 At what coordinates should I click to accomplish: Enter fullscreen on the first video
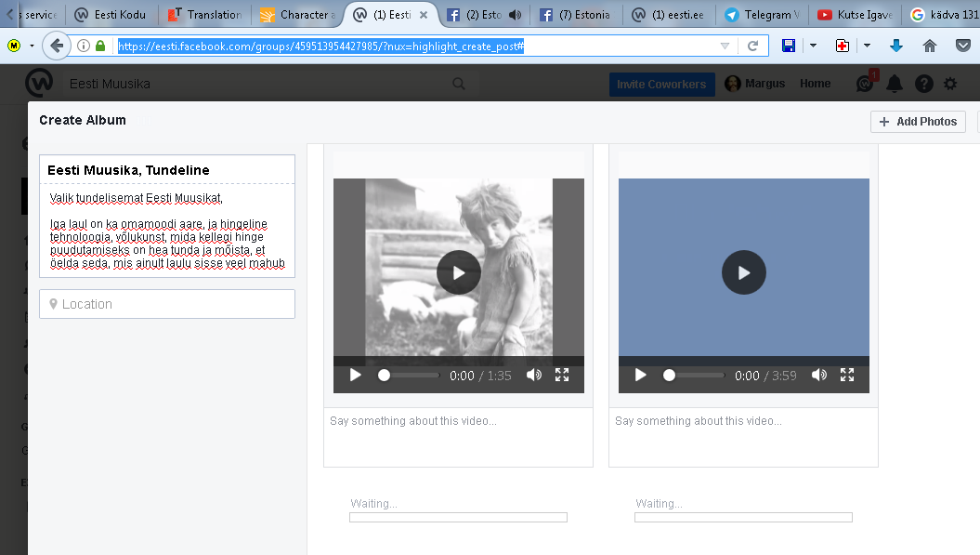[x=562, y=376]
